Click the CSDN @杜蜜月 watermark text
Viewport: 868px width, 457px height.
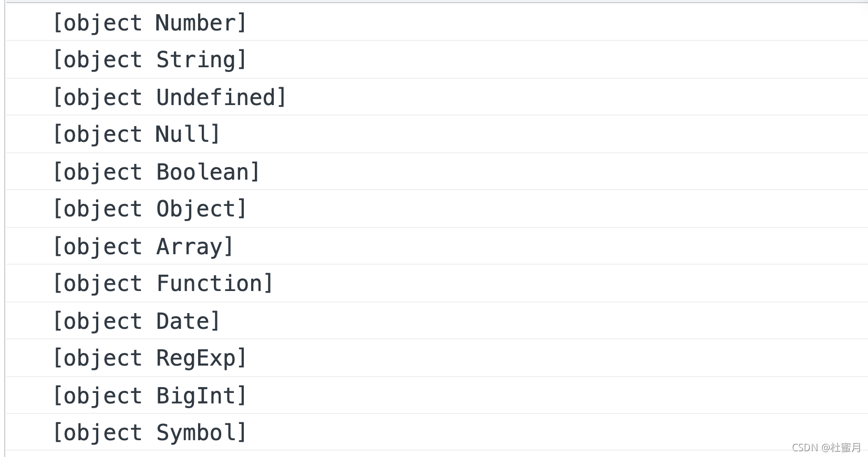click(826, 448)
